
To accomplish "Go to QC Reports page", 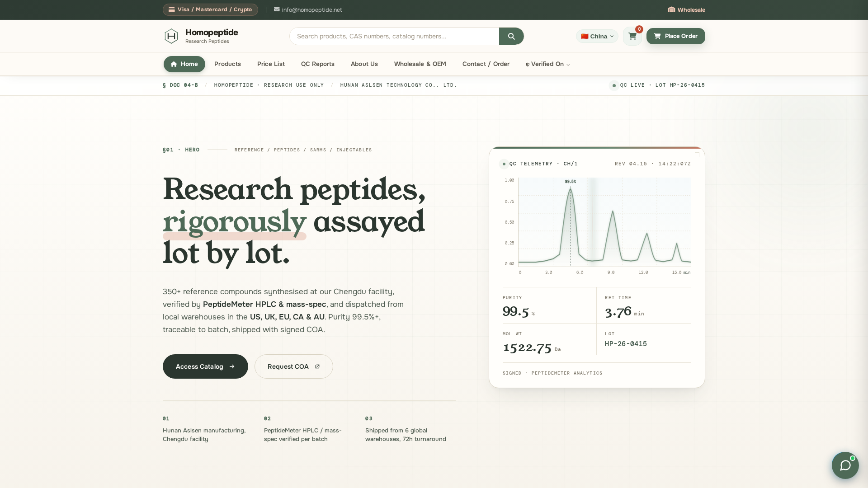I will click(318, 64).
